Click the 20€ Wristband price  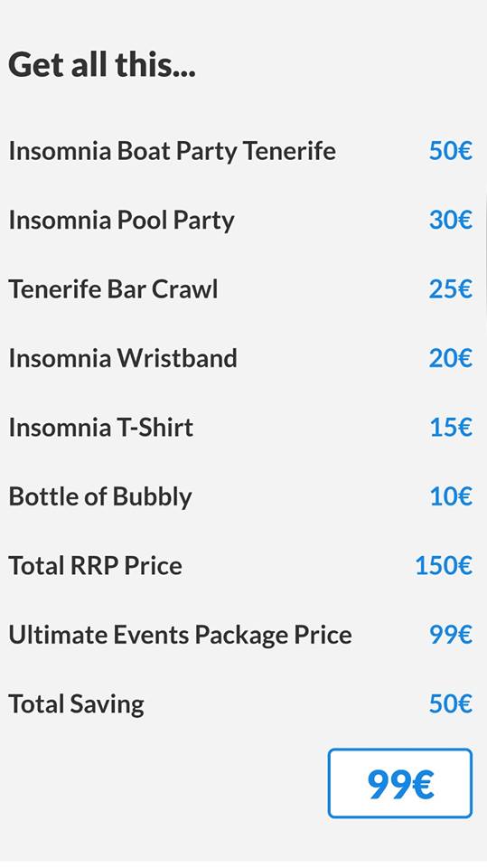[x=451, y=358]
